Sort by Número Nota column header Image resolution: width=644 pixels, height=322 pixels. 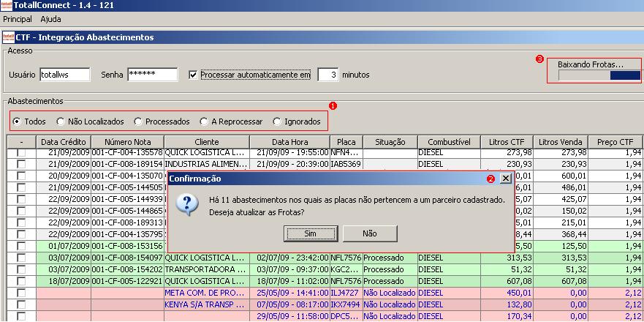pos(128,142)
